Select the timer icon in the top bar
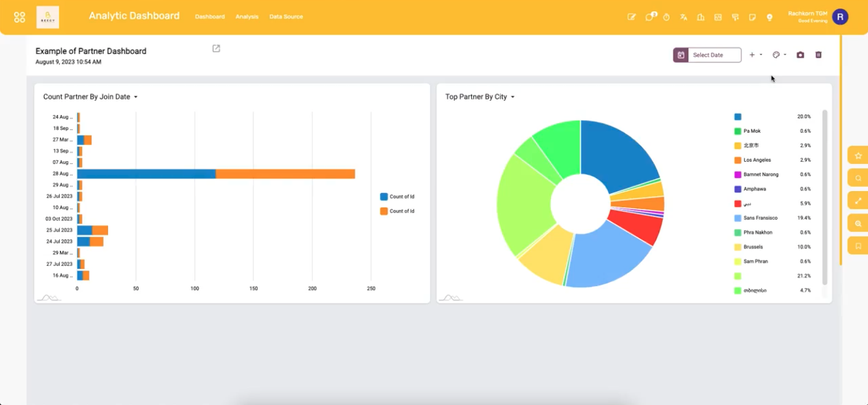This screenshot has width=868, height=405. (x=666, y=17)
